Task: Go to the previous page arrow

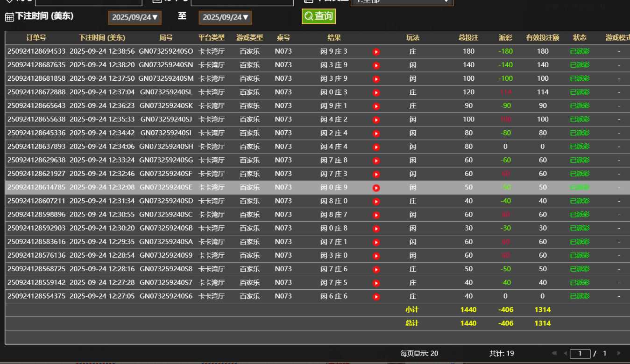Action: point(565,353)
